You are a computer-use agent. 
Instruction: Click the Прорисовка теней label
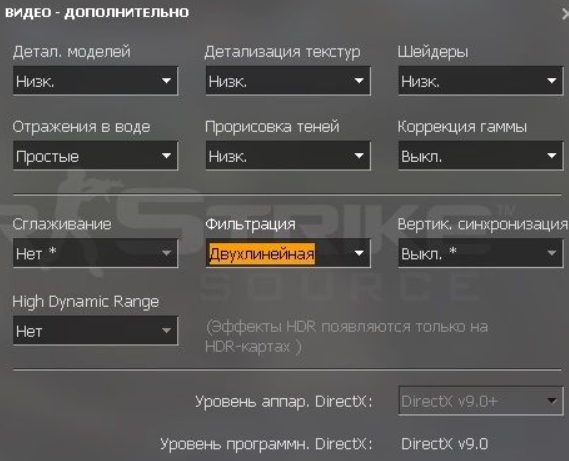[x=272, y=127]
